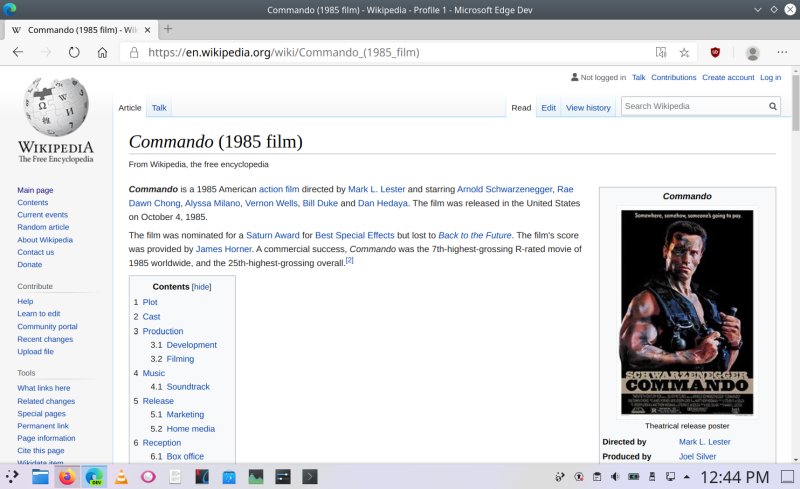
Task: Open the file manager in the taskbar
Action: pyautogui.click(x=40, y=477)
